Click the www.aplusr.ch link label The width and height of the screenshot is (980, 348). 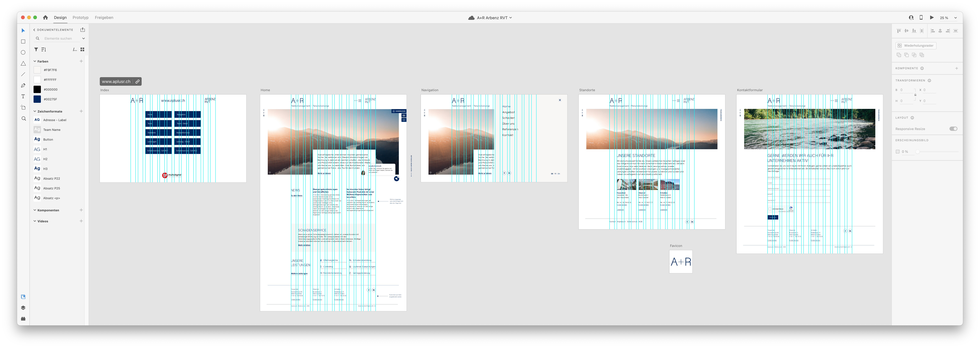coord(116,81)
